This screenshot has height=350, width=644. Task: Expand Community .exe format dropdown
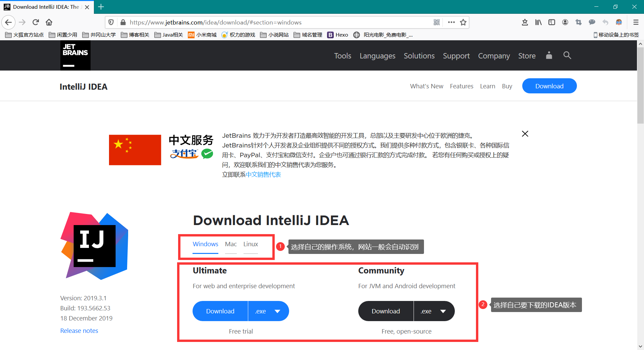coord(434,311)
